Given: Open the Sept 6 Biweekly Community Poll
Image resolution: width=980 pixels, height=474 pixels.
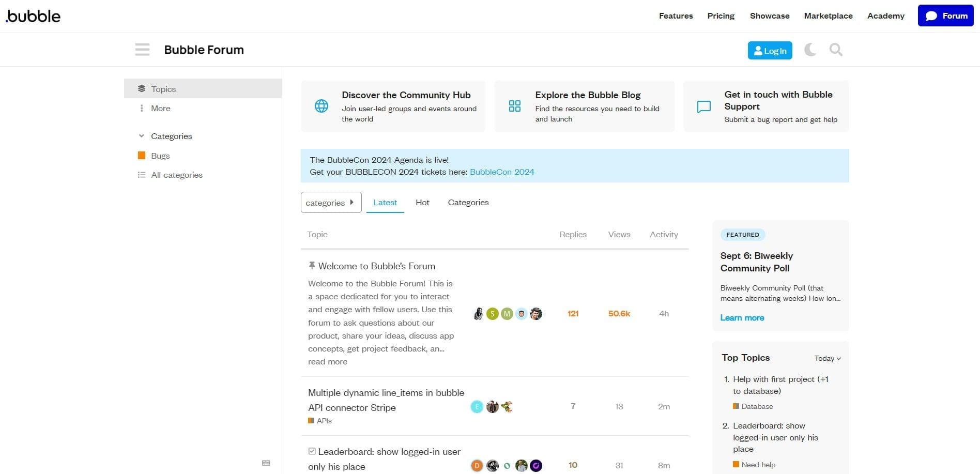Looking at the screenshot, I should point(757,262).
